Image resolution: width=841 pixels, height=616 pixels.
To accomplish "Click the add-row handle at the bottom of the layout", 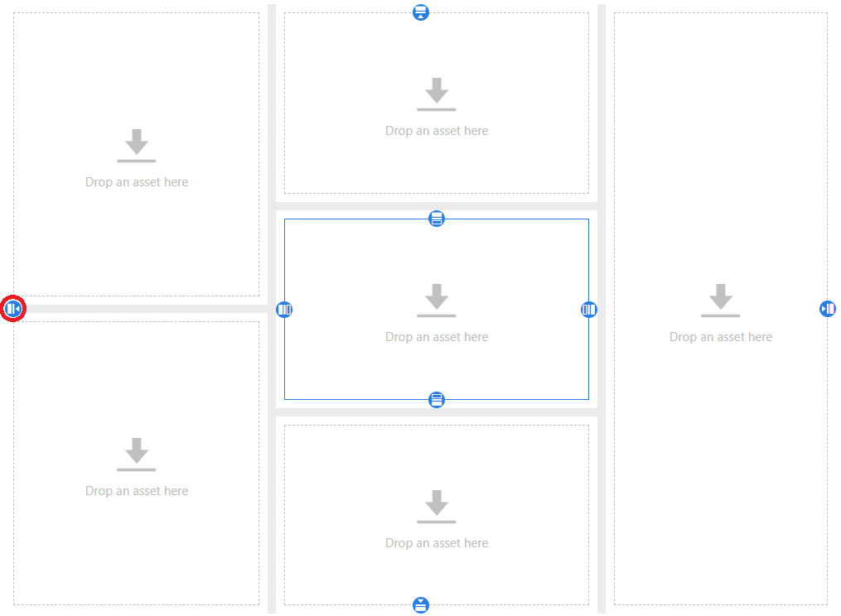I will pyautogui.click(x=421, y=604).
